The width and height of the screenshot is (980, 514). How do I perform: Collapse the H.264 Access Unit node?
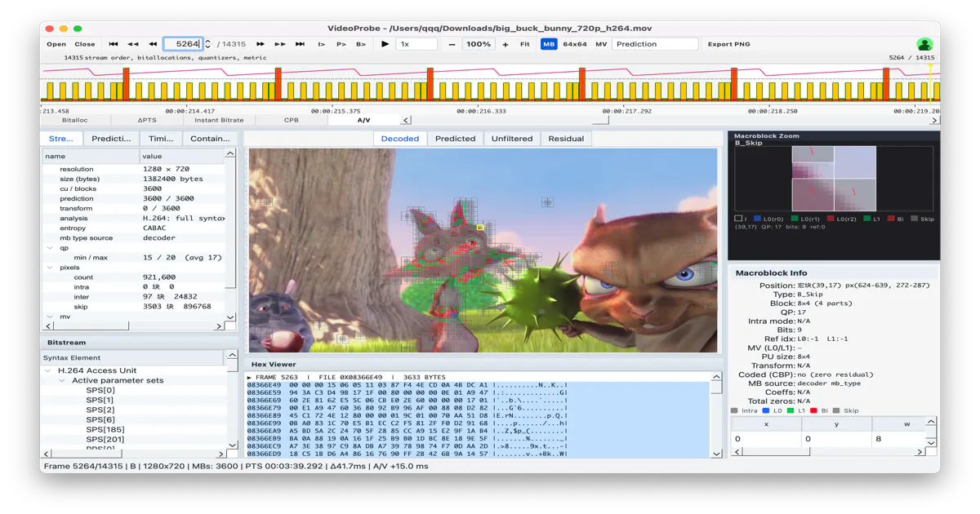[48, 370]
